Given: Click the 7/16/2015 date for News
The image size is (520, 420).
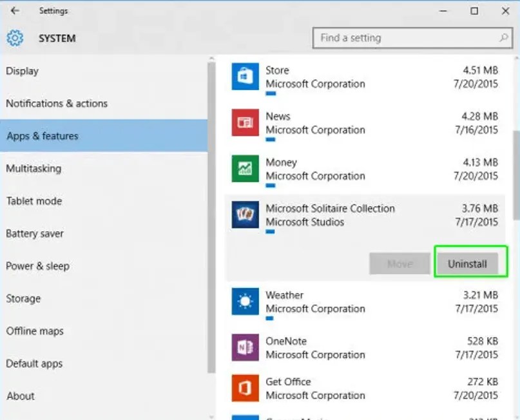Looking at the screenshot, I should (476, 130).
